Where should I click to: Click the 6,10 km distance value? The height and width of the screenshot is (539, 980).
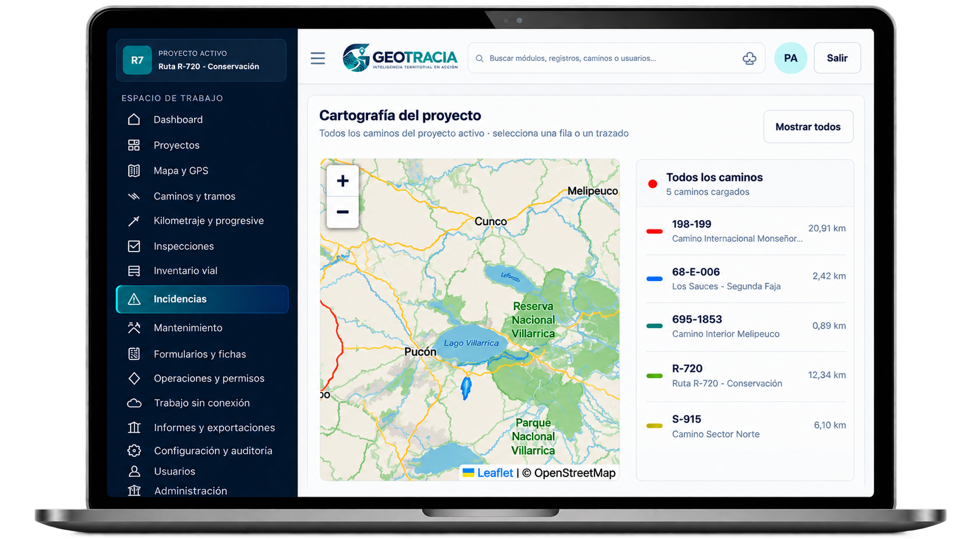(830, 425)
